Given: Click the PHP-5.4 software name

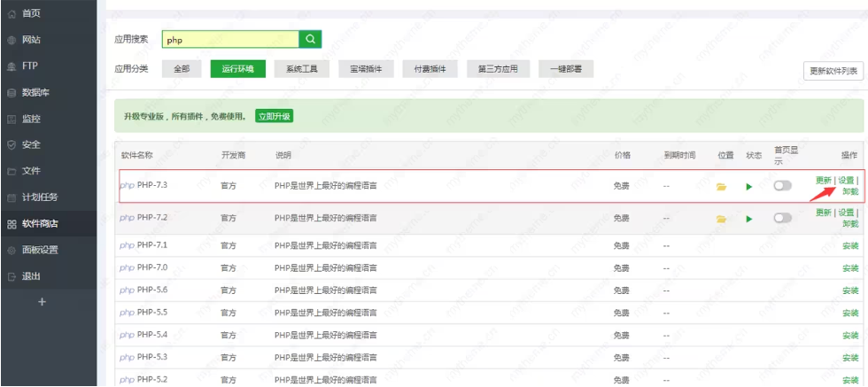Looking at the screenshot, I should [x=151, y=335].
